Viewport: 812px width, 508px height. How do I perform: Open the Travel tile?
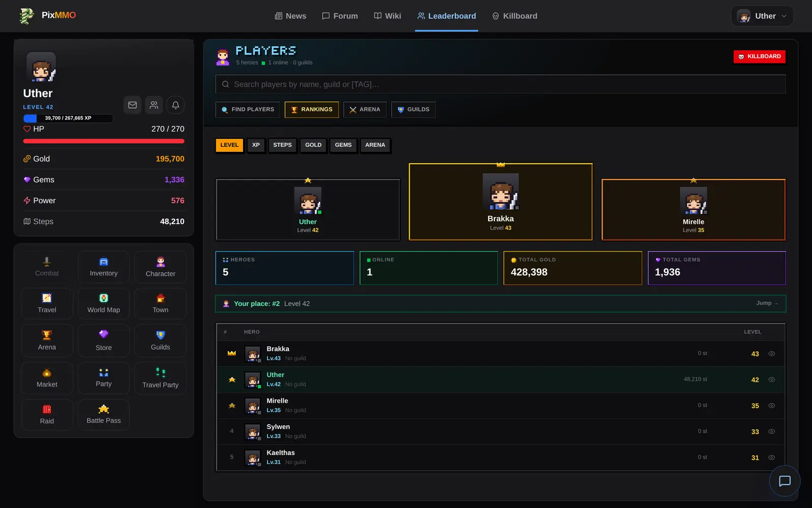47,303
